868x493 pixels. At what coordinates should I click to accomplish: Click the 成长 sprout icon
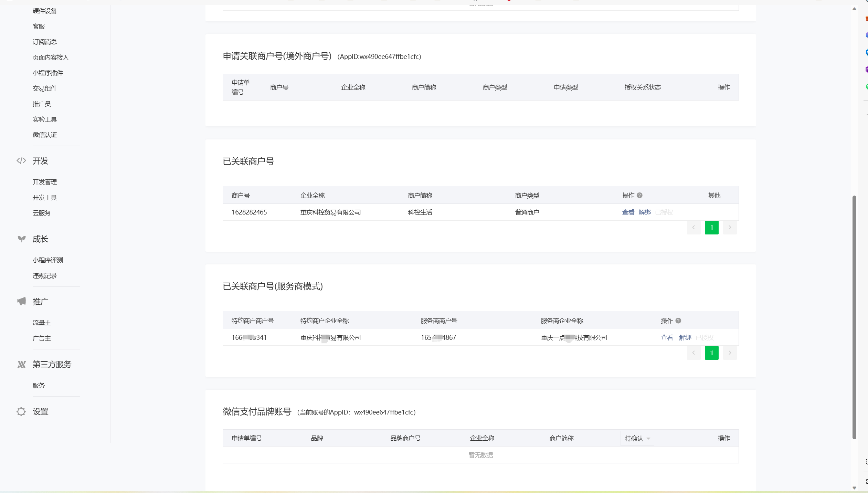21,239
